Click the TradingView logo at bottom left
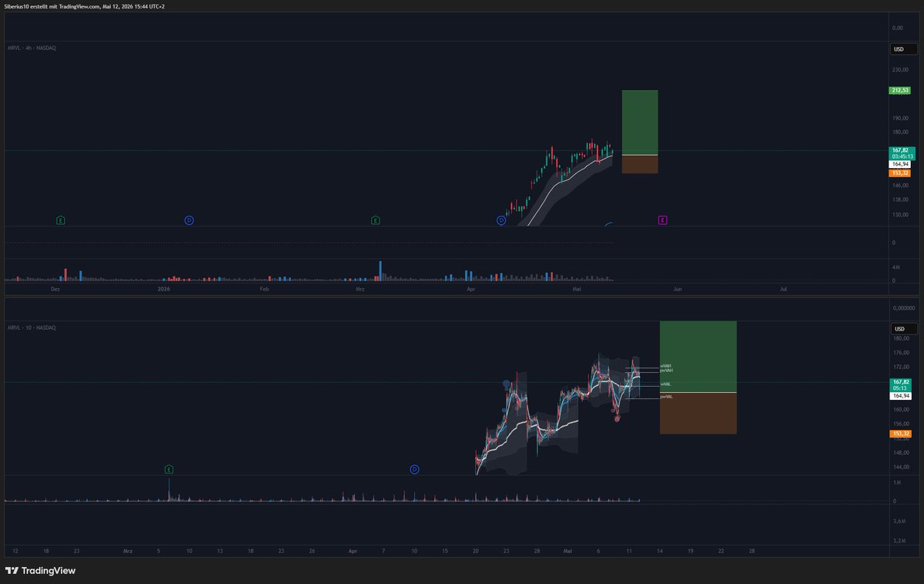This screenshot has height=584, width=924. [40, 571]
